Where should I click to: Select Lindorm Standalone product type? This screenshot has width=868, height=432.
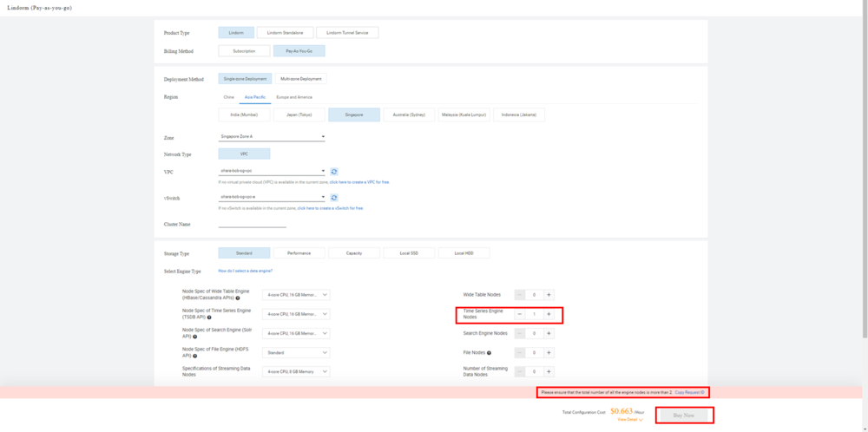coord(285,33)
